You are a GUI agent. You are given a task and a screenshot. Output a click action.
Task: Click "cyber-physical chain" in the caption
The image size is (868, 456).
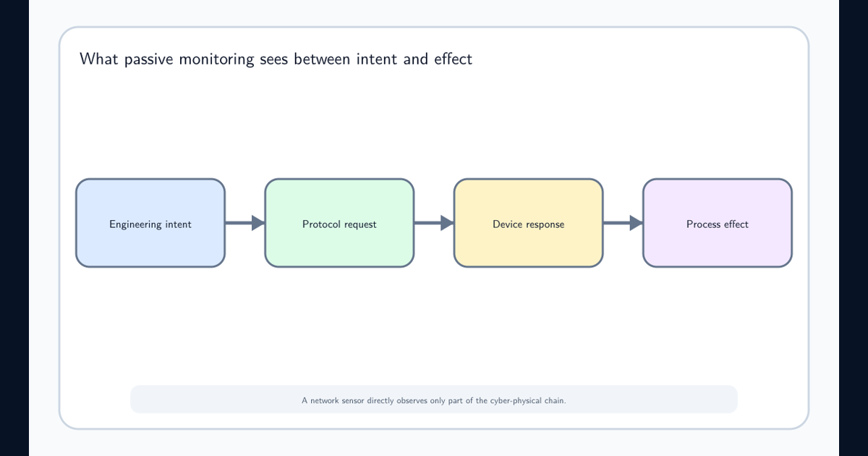click(527, 400)
